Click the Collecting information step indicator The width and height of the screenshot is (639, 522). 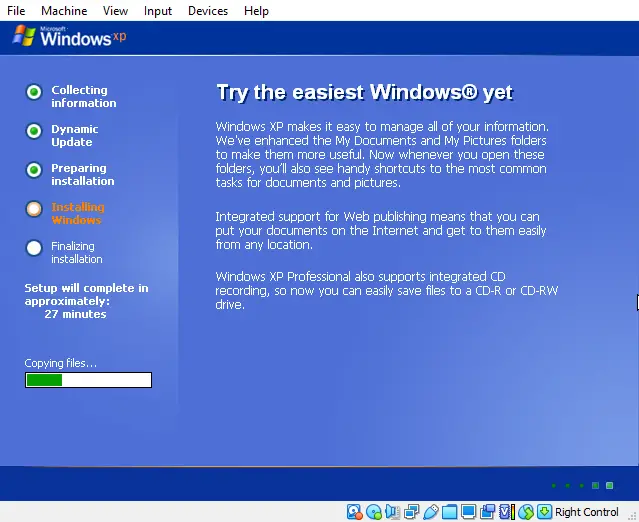pos(34,92)
